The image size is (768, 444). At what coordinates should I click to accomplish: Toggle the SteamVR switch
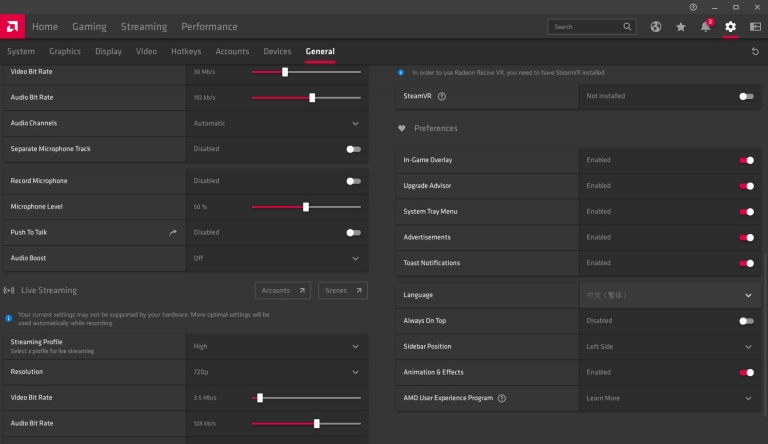coord(746,96)
